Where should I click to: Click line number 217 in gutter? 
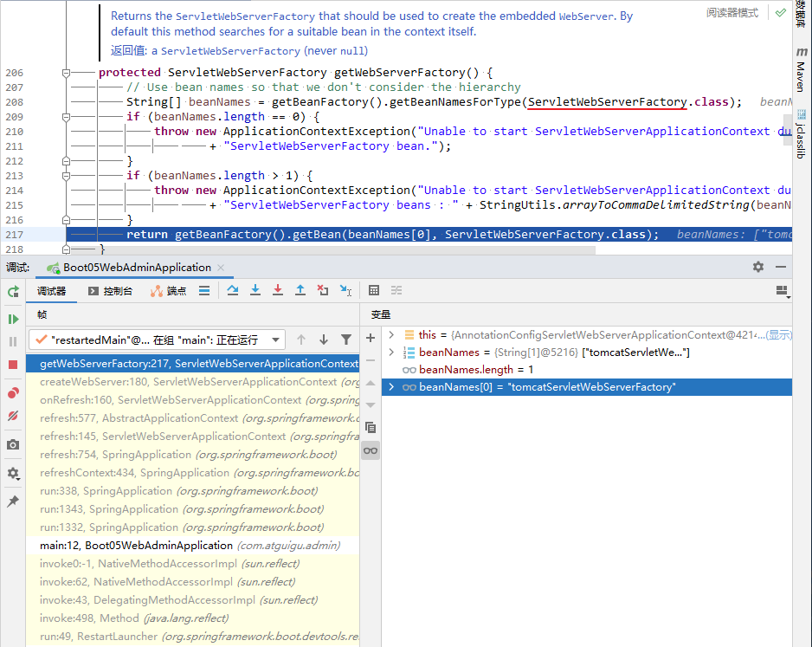[15, 236]
